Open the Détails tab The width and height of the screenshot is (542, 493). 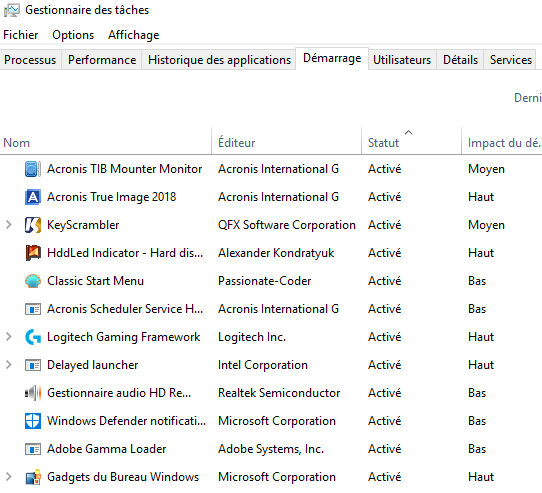tap(460, 60)
